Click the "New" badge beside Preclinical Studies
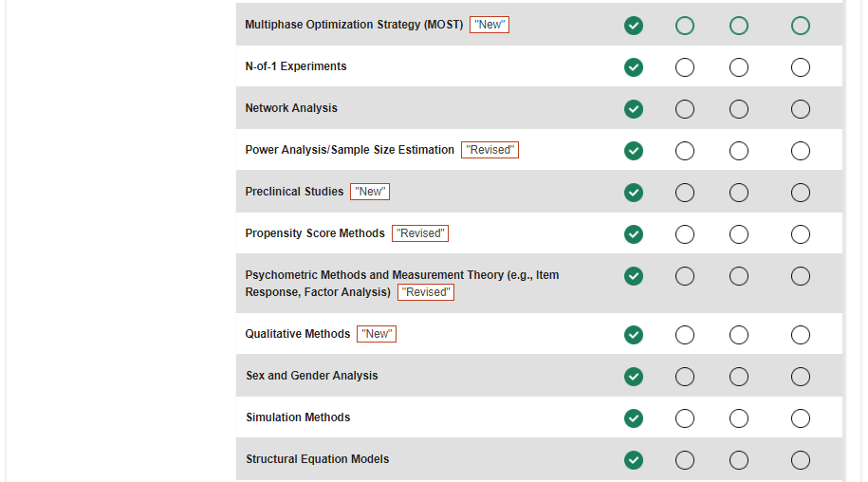Viewport: 868px width, 482px height. point(370,192)
